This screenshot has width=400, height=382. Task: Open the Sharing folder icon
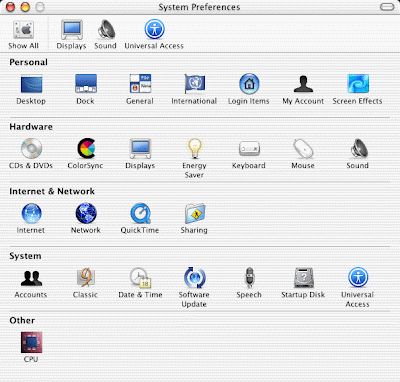(x=195, y=213)
